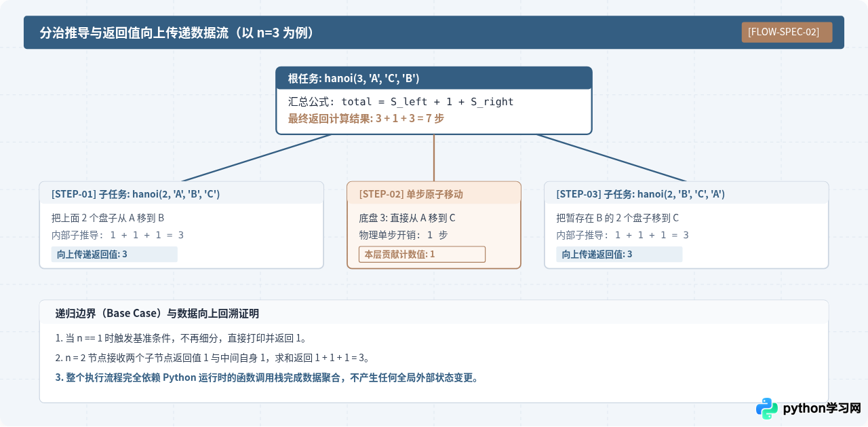Click the 本层贡献计数值: 1 badge
The image size is (868, 427).
click(x=422, y=254)
